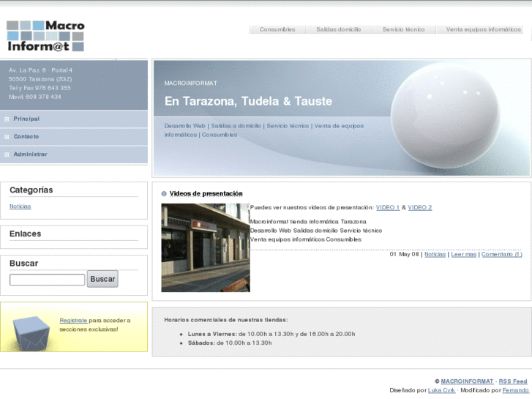Open the Servicio técnico top tab

(403, 29)
